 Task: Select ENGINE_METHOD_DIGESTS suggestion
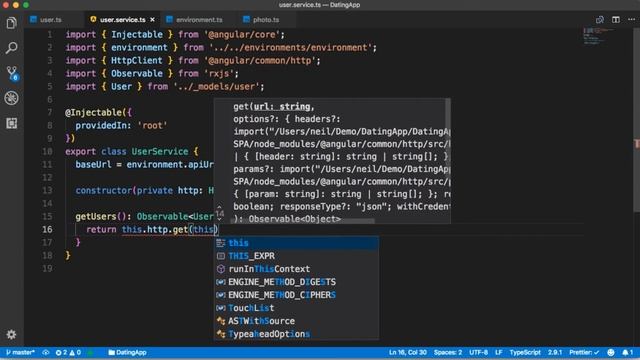pos(297,282)
